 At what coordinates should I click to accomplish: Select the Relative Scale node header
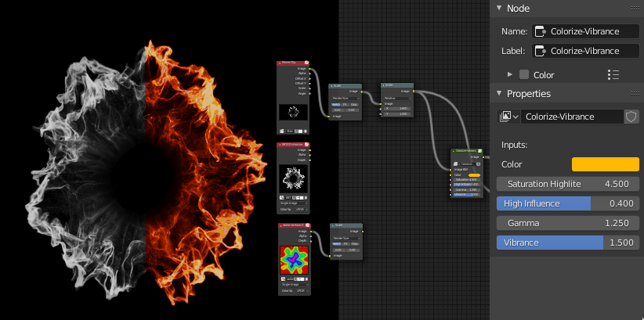(x=397, y=84)
